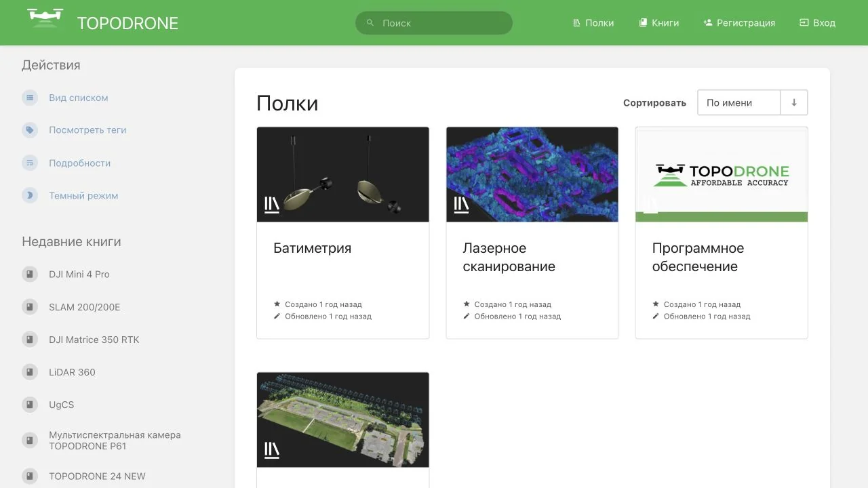Click the register user icon in header
The width and height of the screenshot is (868, 488).
708,22
